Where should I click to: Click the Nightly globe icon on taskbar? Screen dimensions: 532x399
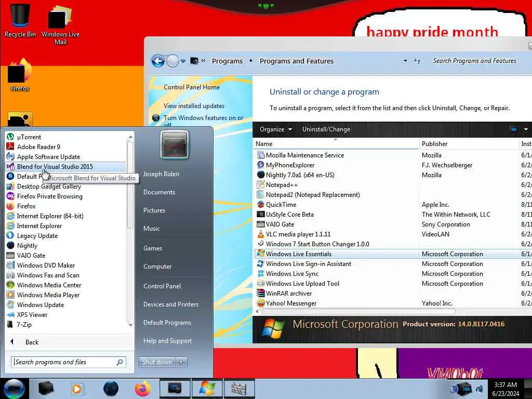click(x=111, y=389)
